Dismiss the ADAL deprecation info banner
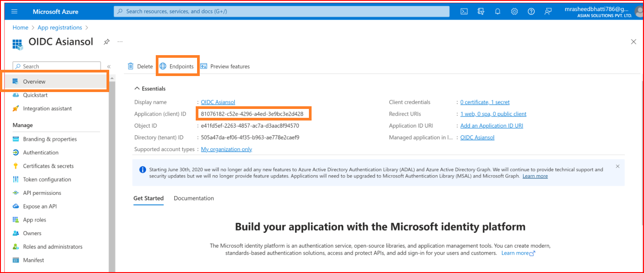The image size is (644, 273). 617,166
